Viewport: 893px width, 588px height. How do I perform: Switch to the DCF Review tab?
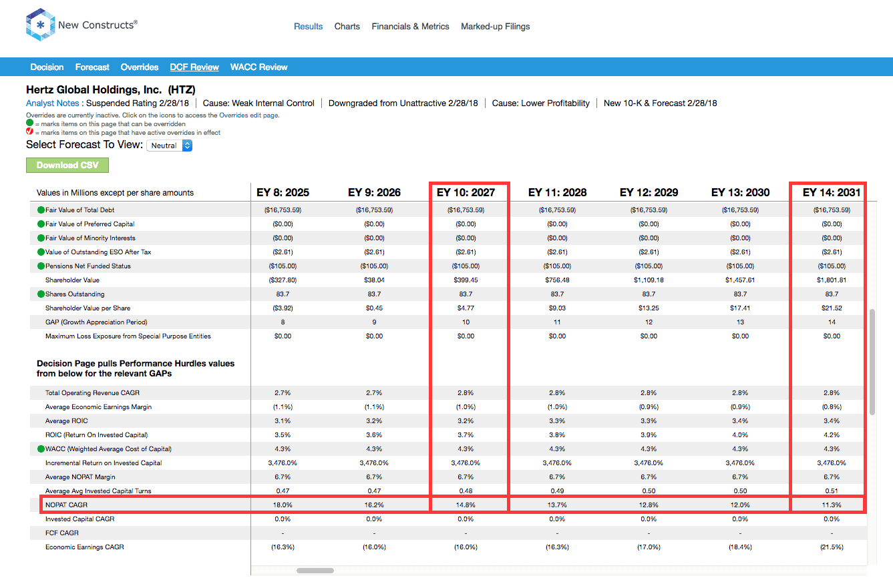(194, 67)
